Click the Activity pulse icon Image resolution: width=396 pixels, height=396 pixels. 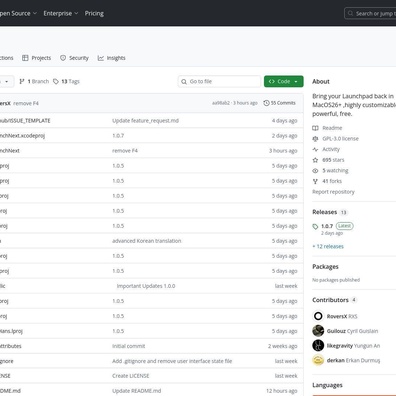coord(315,149)
